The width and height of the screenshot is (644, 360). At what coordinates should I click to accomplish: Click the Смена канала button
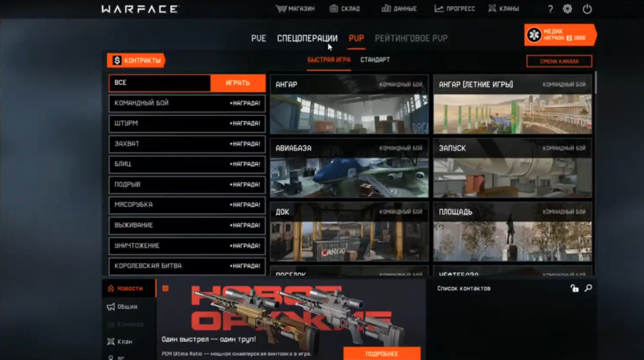pos(559,61)
